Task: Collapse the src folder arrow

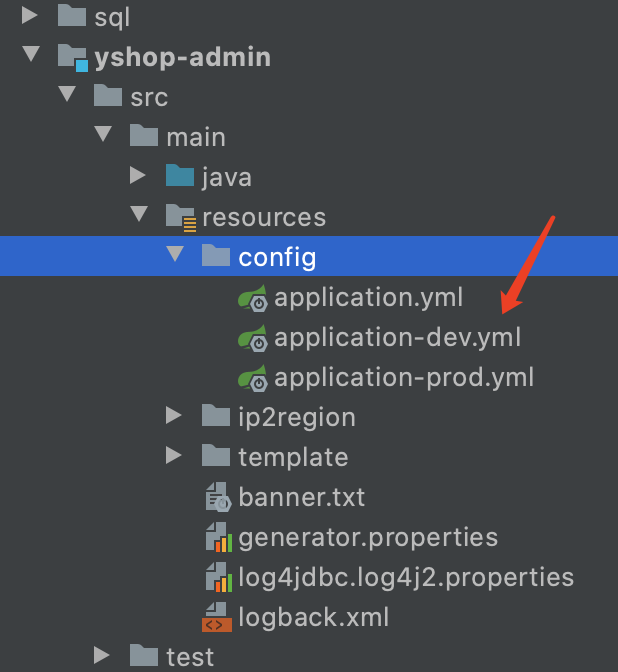Action: 67,94
